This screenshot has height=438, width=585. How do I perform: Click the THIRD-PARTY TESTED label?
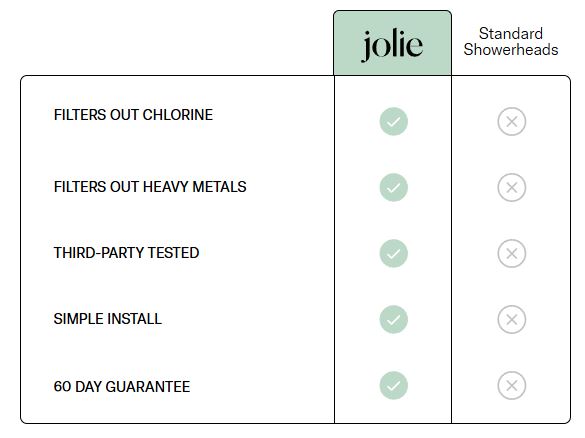(x=126, y=253)
